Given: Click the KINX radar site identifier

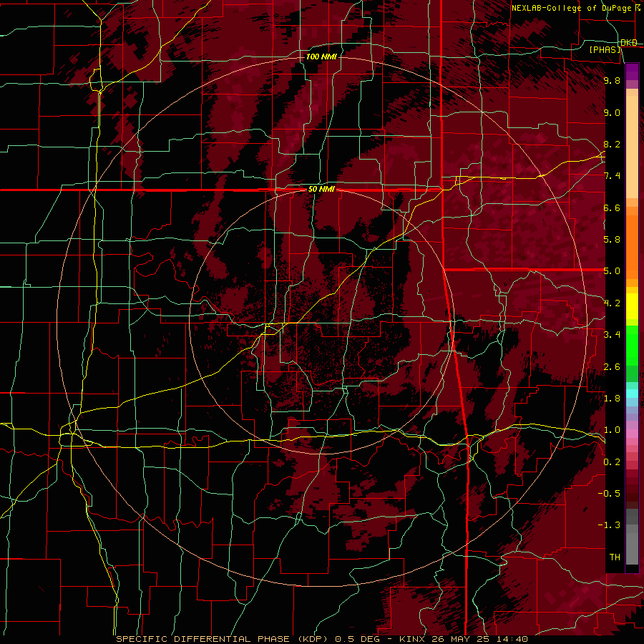Looking at the screenshot, I should click(x=412, y=639).
